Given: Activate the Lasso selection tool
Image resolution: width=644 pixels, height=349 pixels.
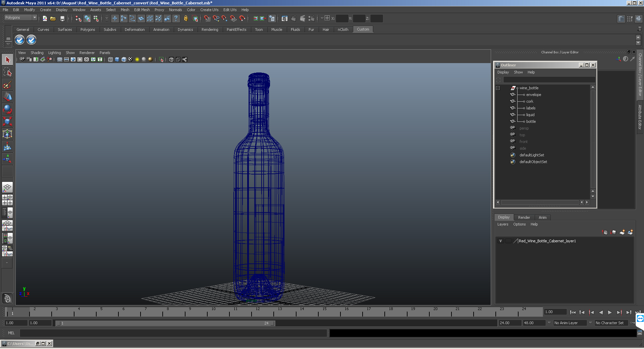Looking at the screenshot, I should (7, 72).
